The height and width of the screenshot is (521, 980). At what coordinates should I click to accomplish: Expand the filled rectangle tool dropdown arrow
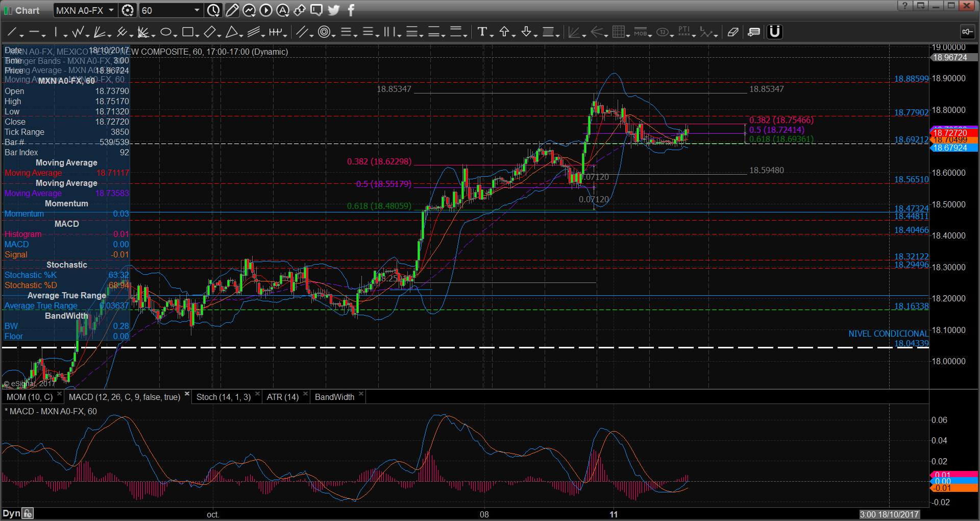tap(558, 35)
